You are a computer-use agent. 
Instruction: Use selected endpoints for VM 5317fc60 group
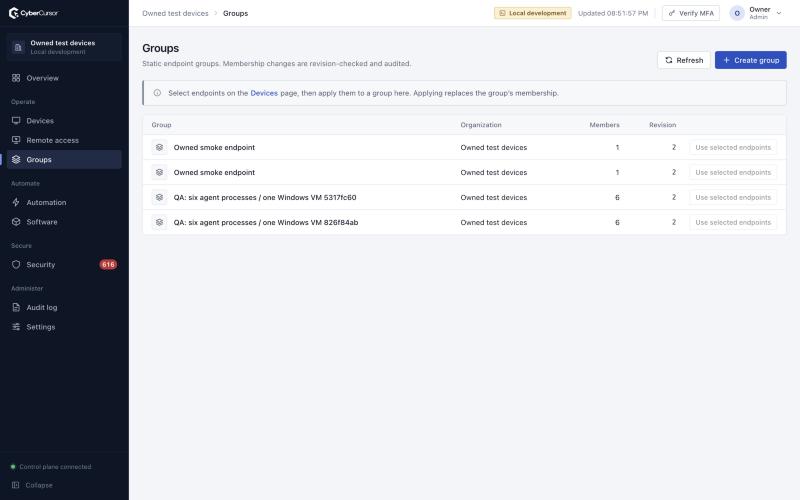click(733, 197)
